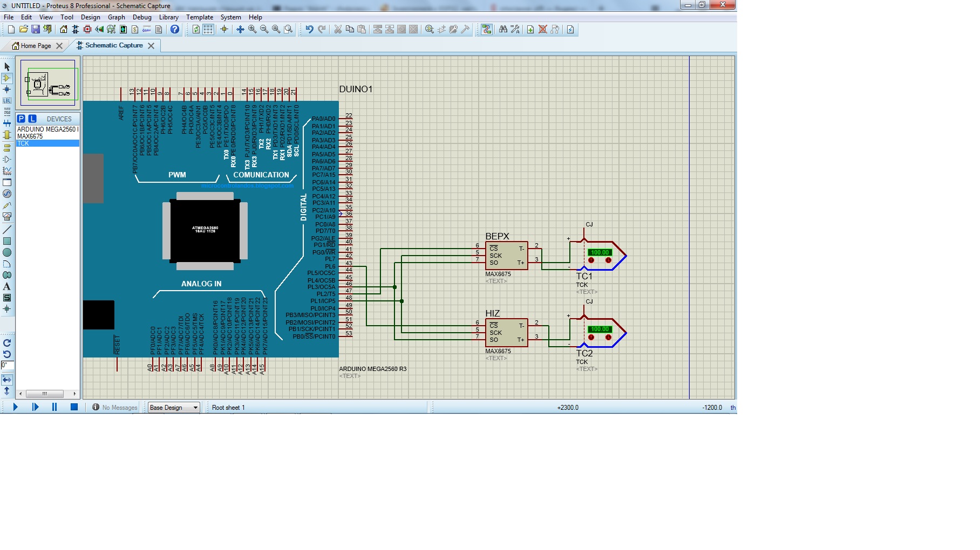This screenshot has width=980, height=550.
Task: Open the Base Design variant dropdown
Action: (174, 408)
